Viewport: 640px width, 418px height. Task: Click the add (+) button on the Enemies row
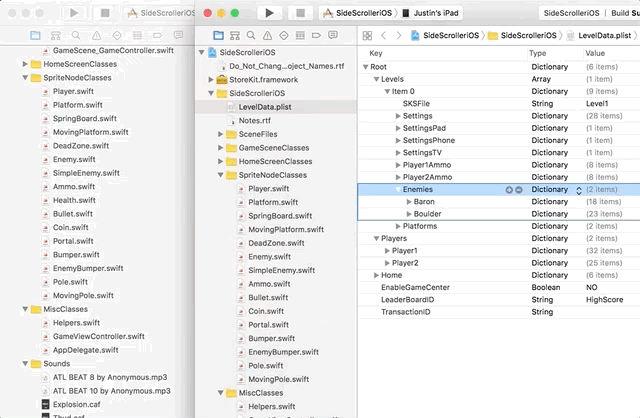[509, 189]
